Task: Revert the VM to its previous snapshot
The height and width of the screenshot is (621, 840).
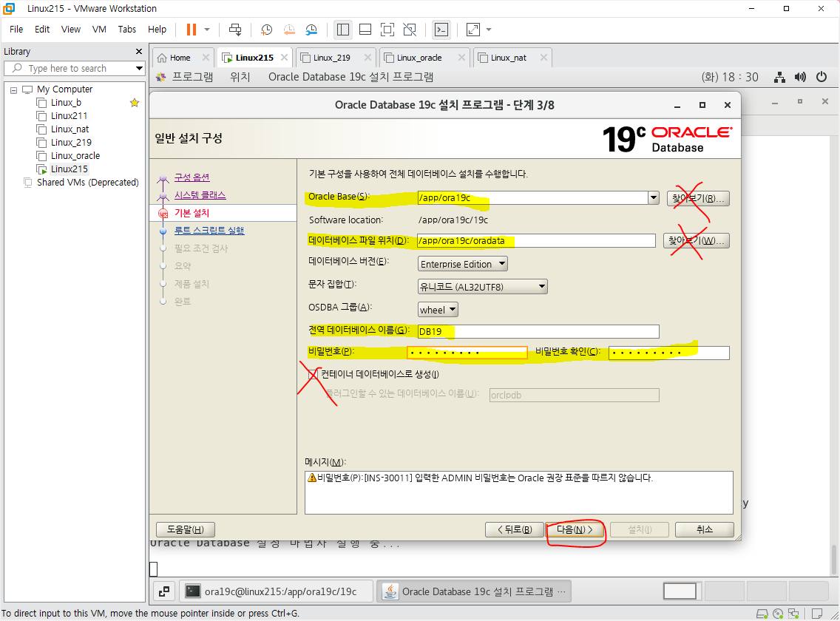Action: 289,30
